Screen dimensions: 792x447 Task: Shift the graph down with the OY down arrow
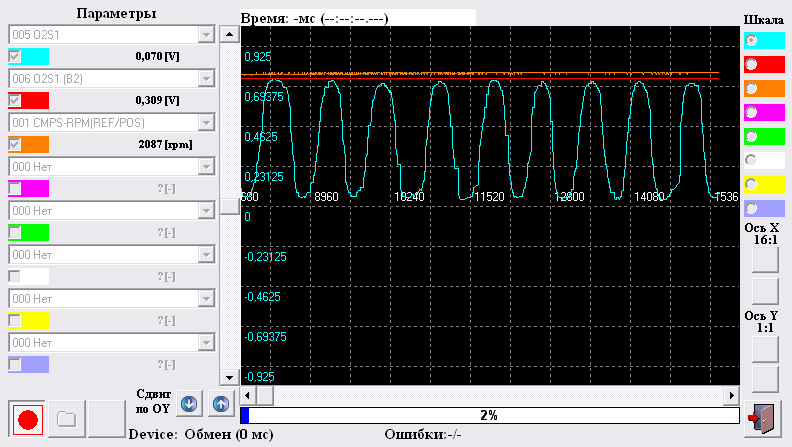[x=190, y=405]
